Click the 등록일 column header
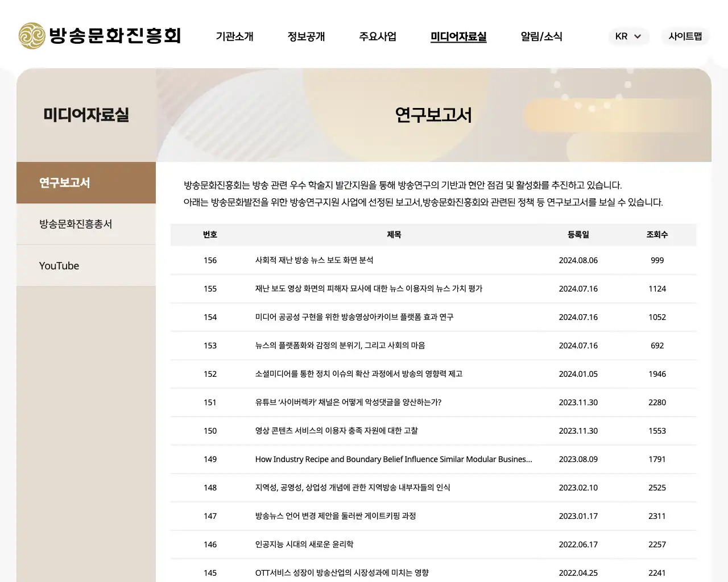728x582 pixels. pyautogui.click(x=578, y=235)
